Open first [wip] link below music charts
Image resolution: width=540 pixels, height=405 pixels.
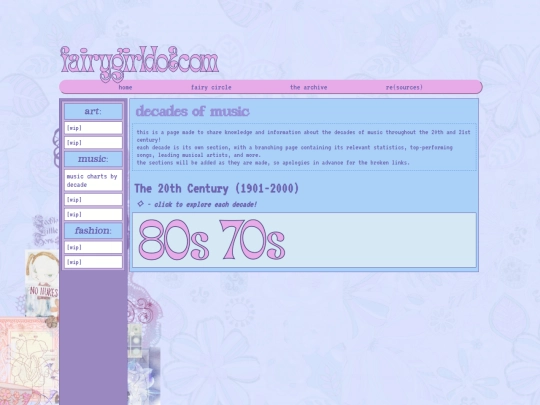click(93, 200)
